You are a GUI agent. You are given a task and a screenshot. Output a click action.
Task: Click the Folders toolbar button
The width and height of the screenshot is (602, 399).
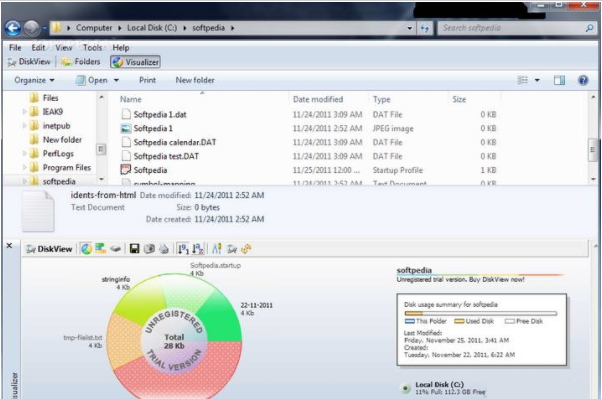(81, 62)
